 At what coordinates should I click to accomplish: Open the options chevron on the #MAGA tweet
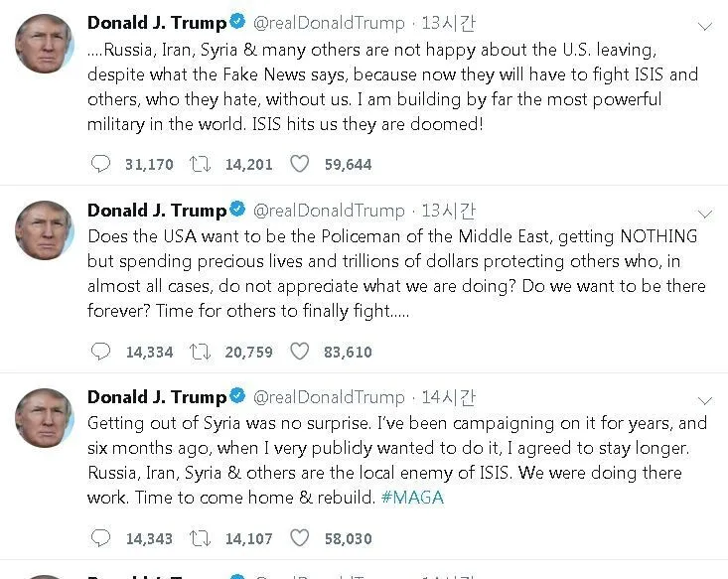pos(705,400)
